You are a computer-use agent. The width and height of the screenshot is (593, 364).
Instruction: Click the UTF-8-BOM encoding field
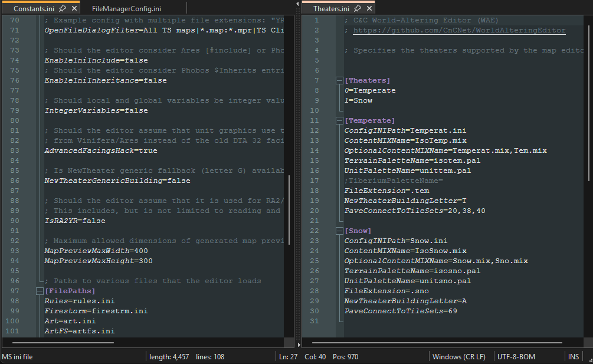click(x=516, y=357)
